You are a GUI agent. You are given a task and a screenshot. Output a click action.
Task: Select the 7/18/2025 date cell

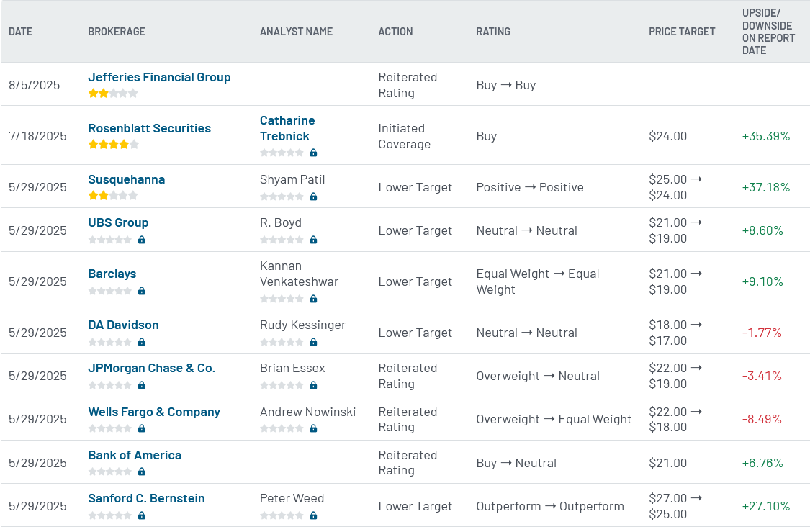[x=37, y=136]
